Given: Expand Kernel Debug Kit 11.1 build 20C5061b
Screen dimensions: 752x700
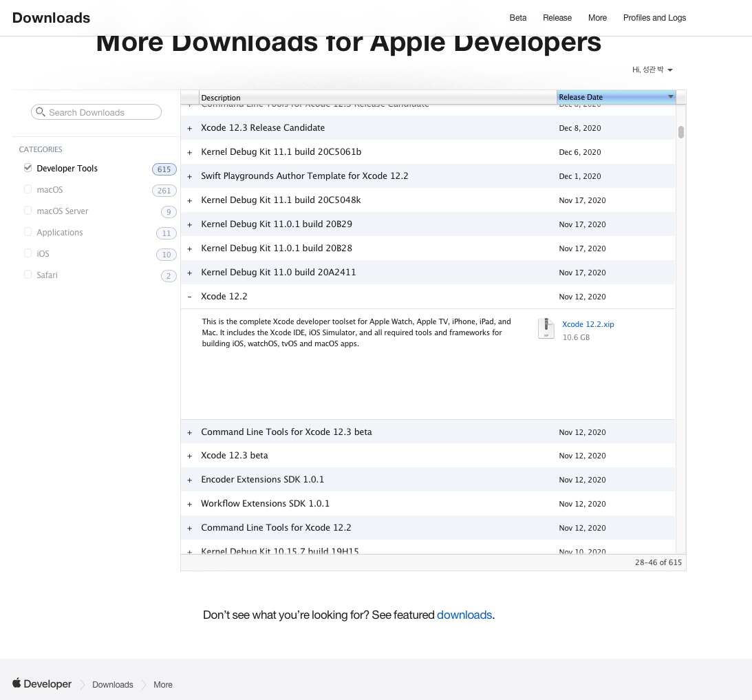Looking at the screenshot, I should tap(189, 153).
